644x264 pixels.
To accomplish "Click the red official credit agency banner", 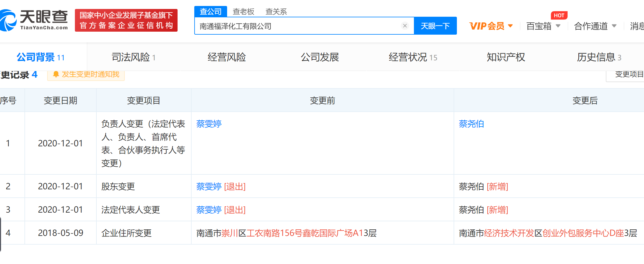I will pos(126,20).
